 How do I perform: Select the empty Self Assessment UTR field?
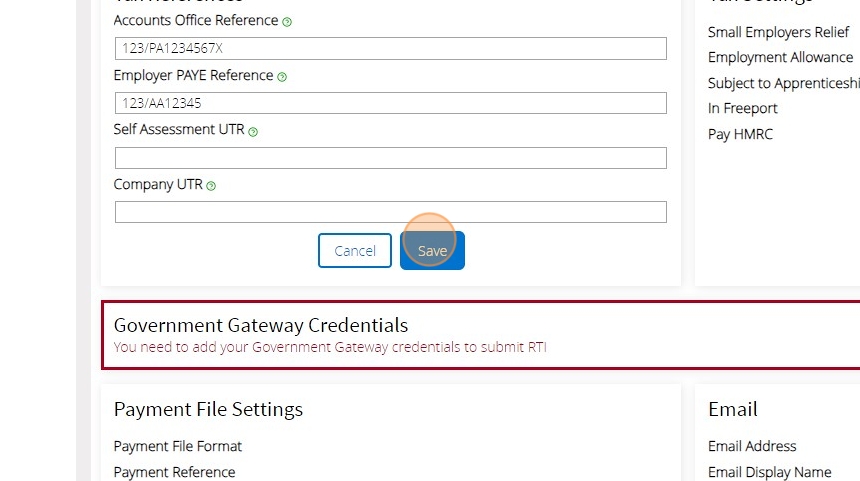click(x=390, y=158)
